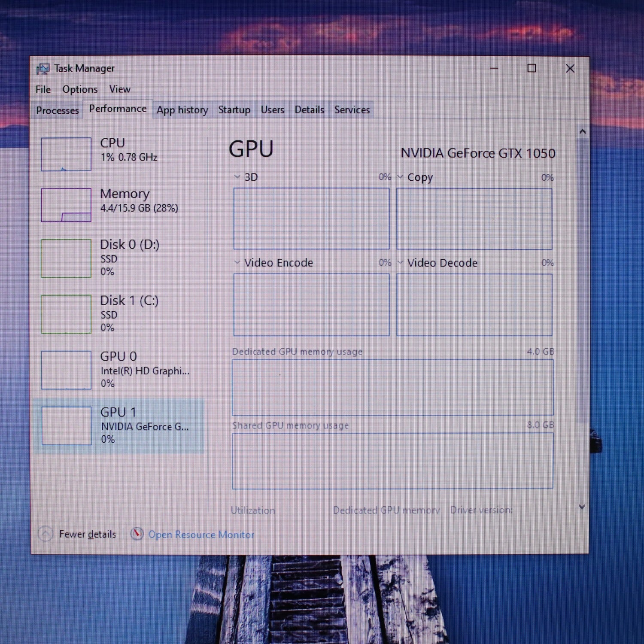This screenshot has height=644, width=644.
Task: Click the scrollbar down arrow
Action: pos(582,507)
